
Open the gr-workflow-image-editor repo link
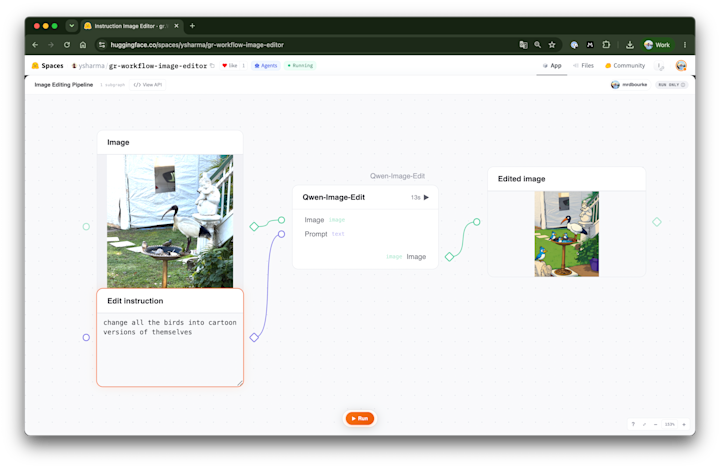(158, 66)
